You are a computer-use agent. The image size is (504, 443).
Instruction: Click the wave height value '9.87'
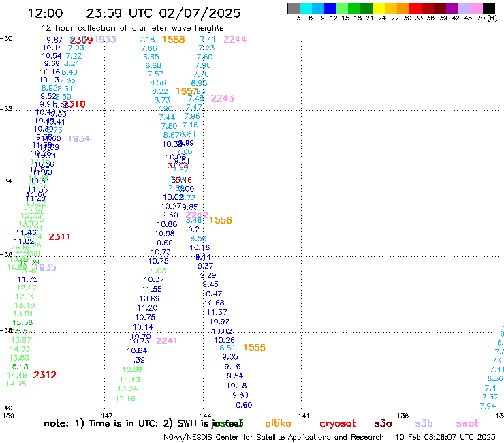(54, 40)
